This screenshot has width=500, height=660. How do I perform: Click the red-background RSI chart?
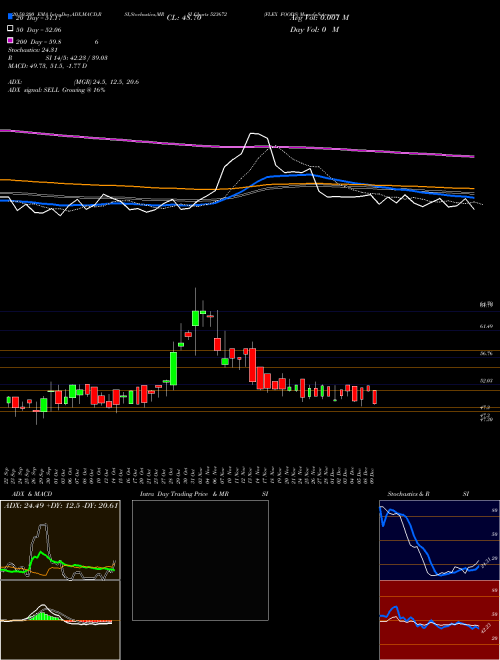point(439,620)
